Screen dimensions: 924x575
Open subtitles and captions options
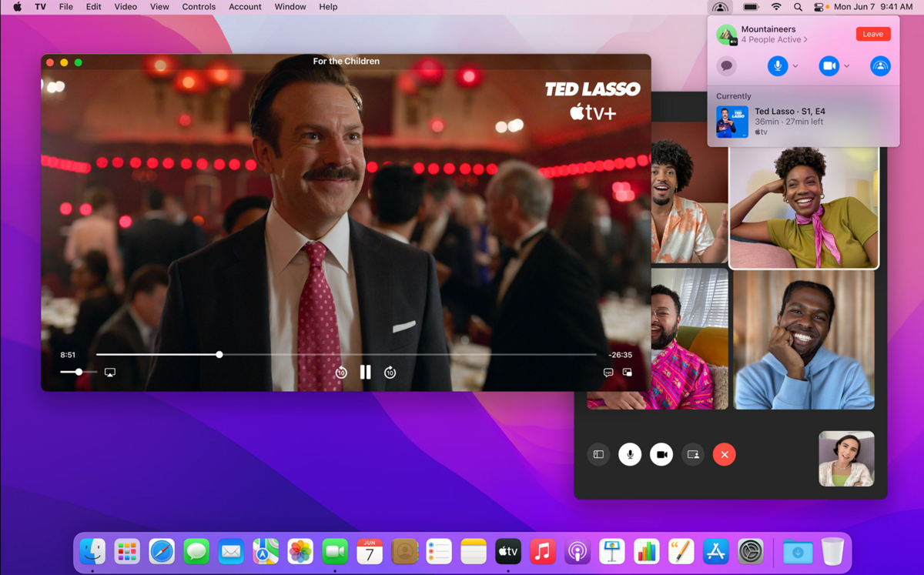coord(608,372)
